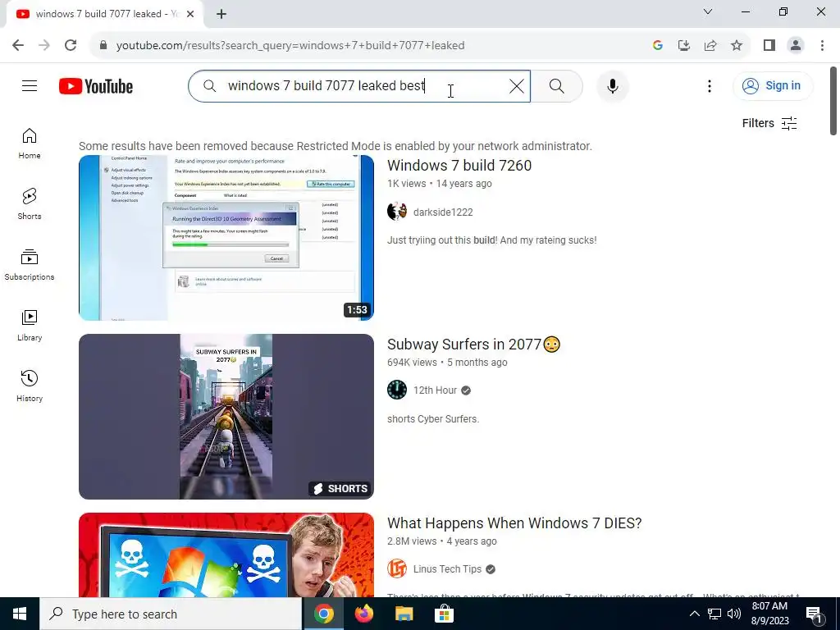Open History in sidebar
Viewport: 840px width, 630px height.
(x=30, y=386)
